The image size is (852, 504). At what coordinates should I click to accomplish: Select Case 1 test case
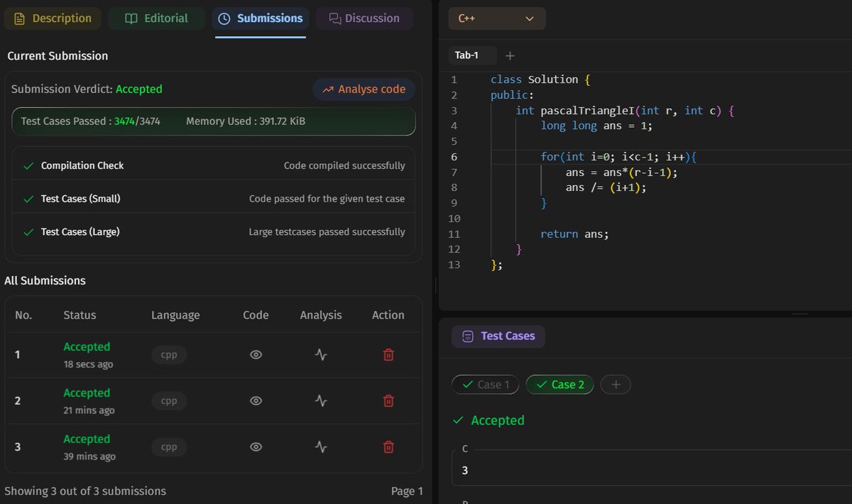pyautogui.click(x=486, y=385)
